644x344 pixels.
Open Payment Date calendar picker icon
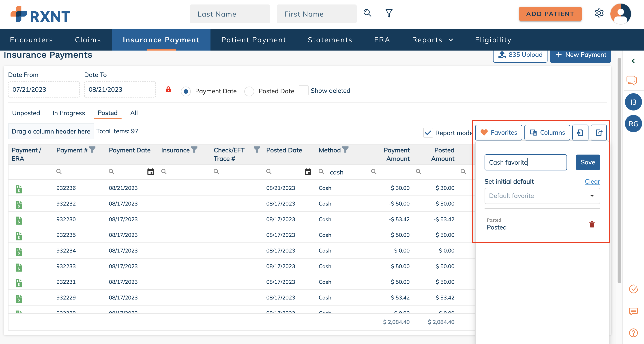coord(150,172)
